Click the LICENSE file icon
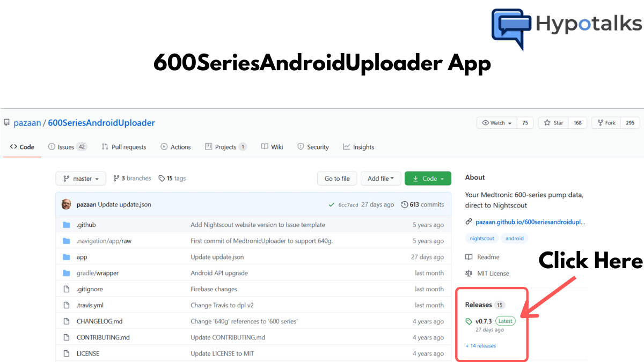Viewport: 644px width, 362px height. click(x=67, y=353)
